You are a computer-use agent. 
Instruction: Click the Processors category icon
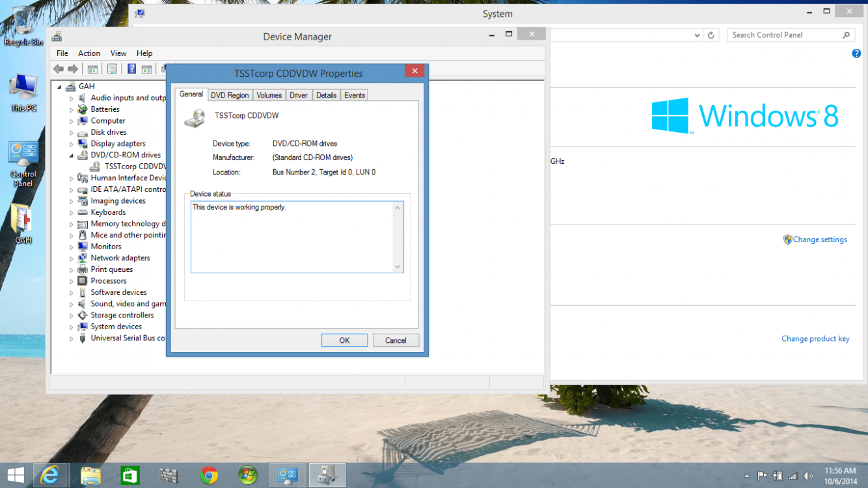pyautogui.click(x=83, y=281)
